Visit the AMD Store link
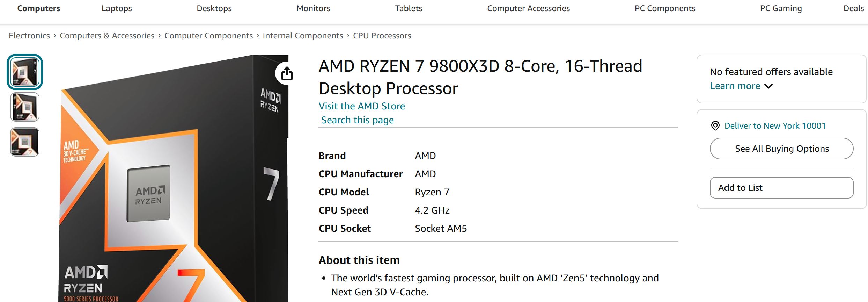 (x=362, y=106)
